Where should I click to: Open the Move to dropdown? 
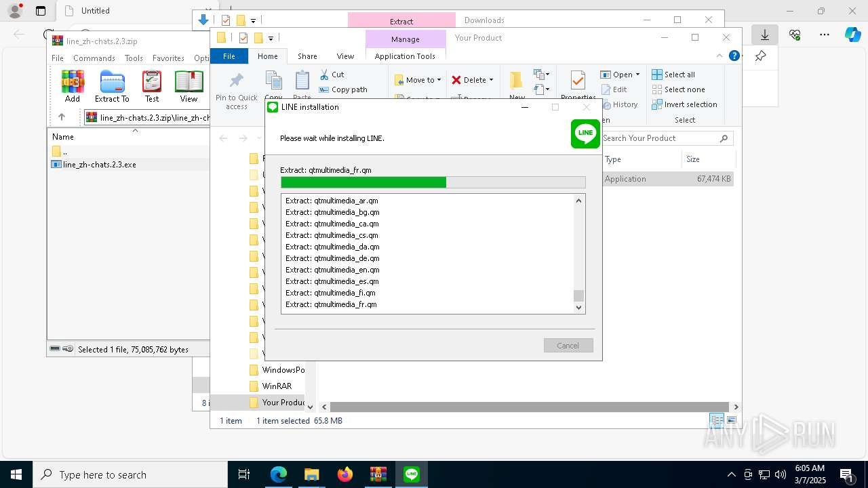coord(418,80)
